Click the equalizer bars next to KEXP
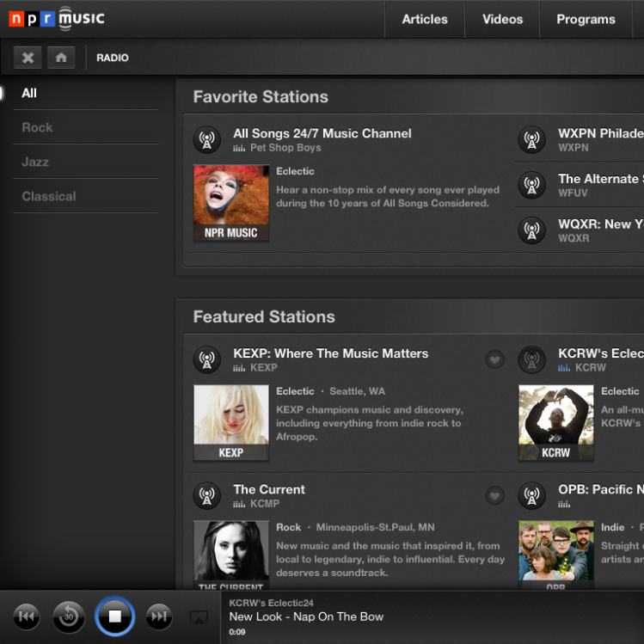The height and width of the screenshot is (644, 644). click(239, 368)
